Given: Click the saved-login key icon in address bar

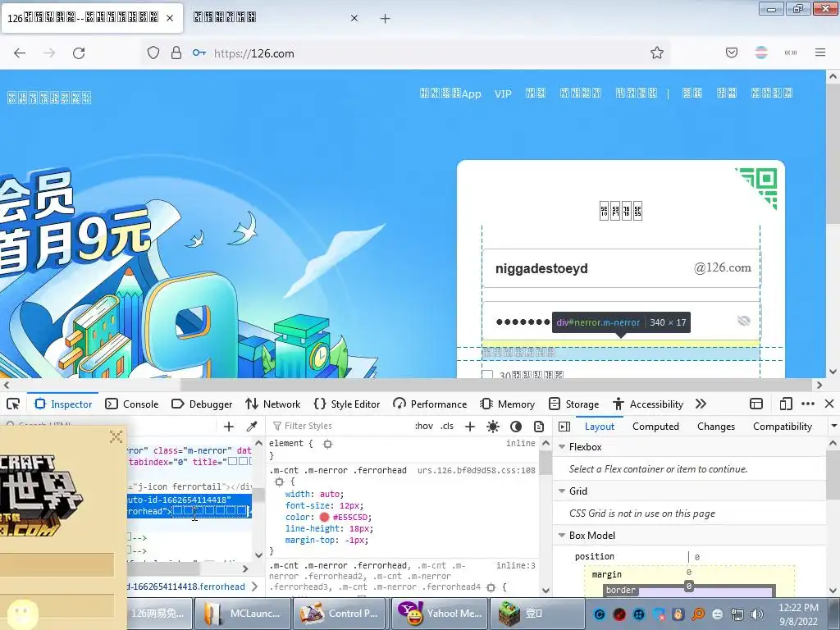Looking at the screenshot, I should [x=199, y=53].
